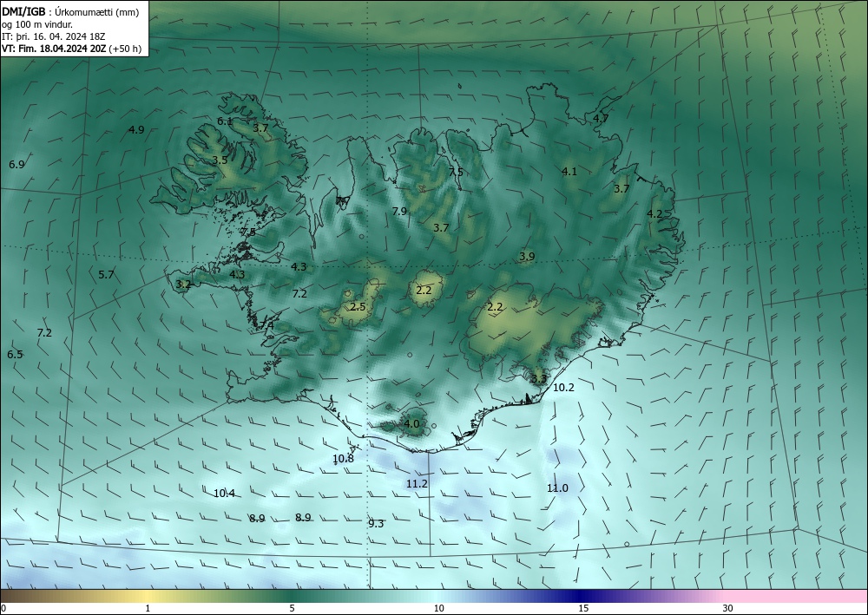The width and height of the screenshot is (868, 615).
Task: Click the 11.0 precipitation value
Action: pyautogui.click(x=557, y=487)
